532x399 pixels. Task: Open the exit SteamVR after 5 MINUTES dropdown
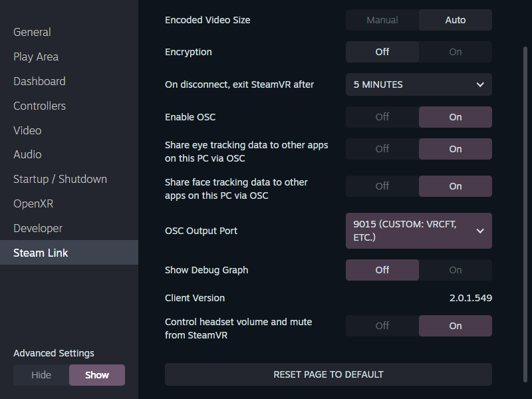click(419, 84)
